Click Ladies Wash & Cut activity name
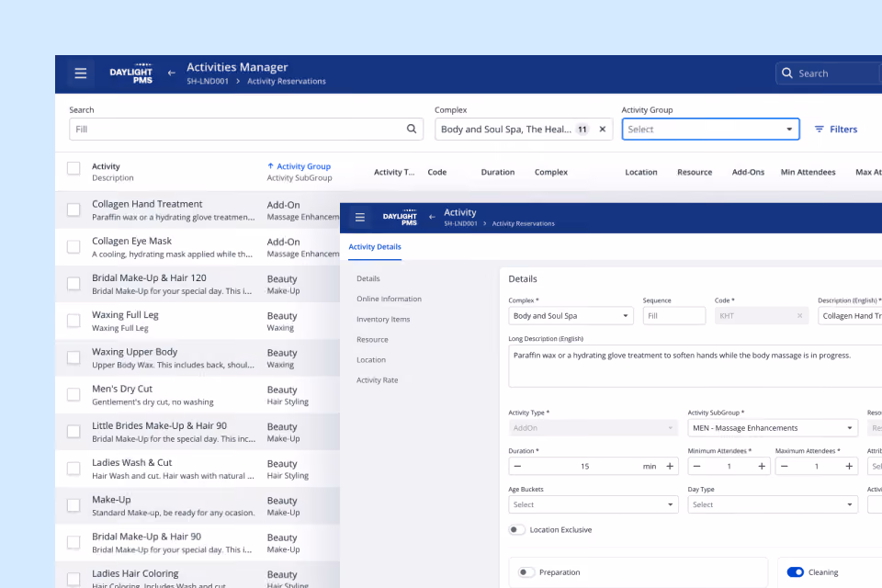882x588 pixels. pyautogui.click(x=131, y=462)
